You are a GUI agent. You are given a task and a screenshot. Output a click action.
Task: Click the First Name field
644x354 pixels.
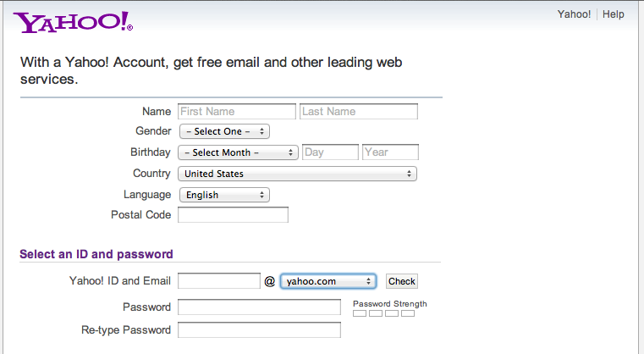click(237, 111)
